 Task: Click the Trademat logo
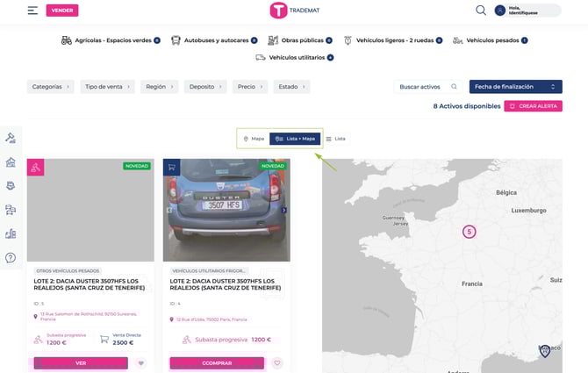[x=295, y=11]
